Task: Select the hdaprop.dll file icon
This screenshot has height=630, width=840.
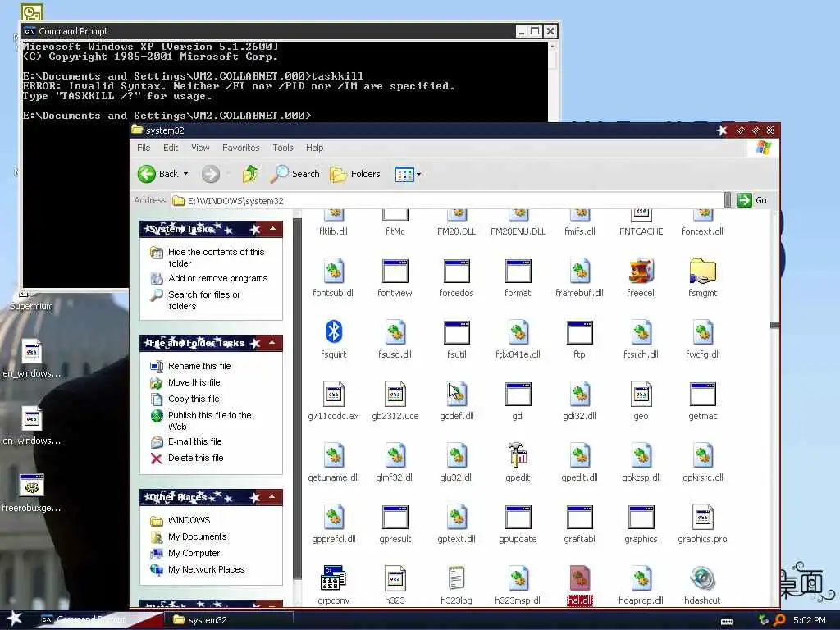Action: coord(641,578)
